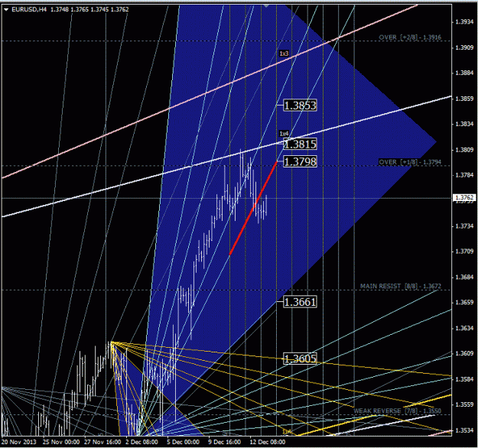Screen dimensions: 478x448
Task: Click the 1.3659 value on the price scale
Action: 464,303
